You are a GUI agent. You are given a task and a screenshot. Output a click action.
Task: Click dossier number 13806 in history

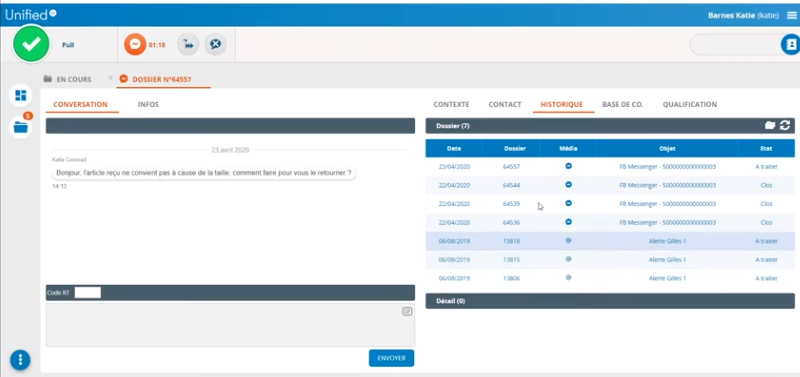[x=511, y=278]
